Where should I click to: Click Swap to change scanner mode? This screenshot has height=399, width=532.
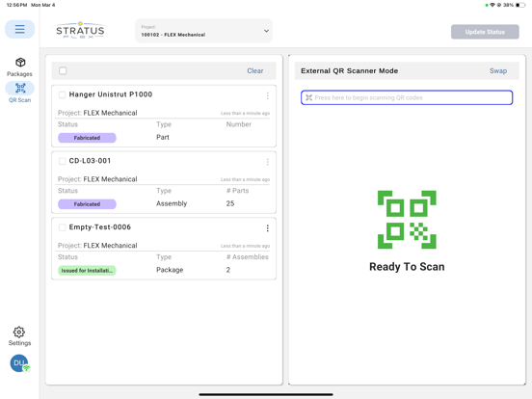coord(498,70)
